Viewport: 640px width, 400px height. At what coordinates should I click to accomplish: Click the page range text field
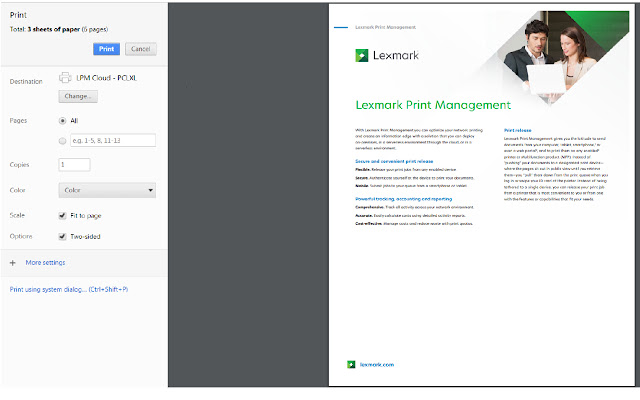(x=112, y=140)
